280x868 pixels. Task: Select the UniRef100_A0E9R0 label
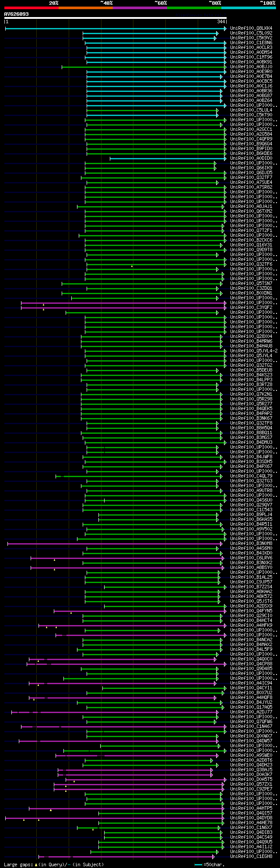[x=251, y=72]
